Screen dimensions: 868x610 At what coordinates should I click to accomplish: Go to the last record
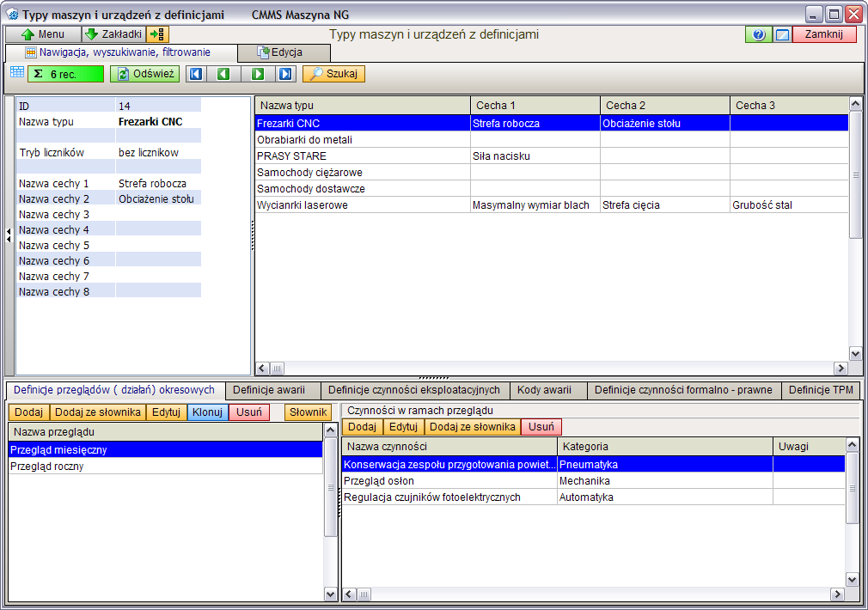pyautogui.click(x=285, y=74)
